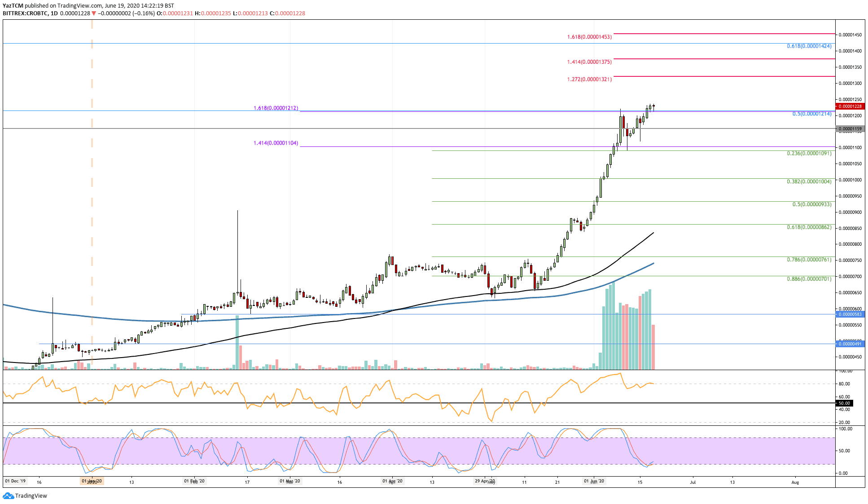Click the gray 0.00001159 price label
Image resolution: width=868 pixels, height=504 pixels.
click(850, 129)
